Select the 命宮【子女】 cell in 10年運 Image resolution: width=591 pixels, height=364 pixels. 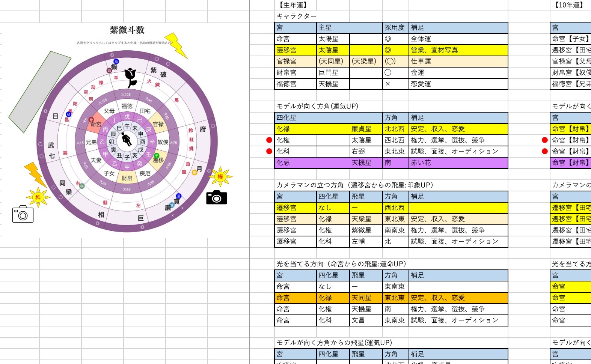coord(571,39)
